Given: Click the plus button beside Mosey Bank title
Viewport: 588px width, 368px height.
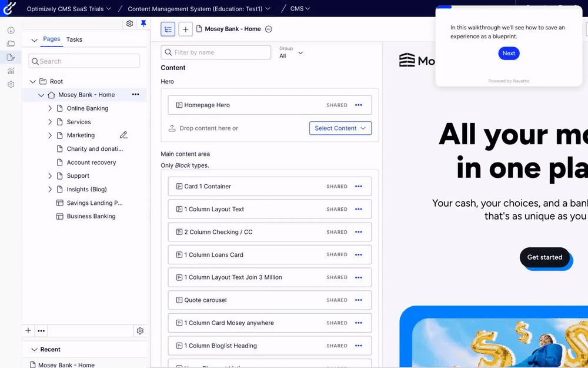Looking at the screenshot, I should (185, 29).
